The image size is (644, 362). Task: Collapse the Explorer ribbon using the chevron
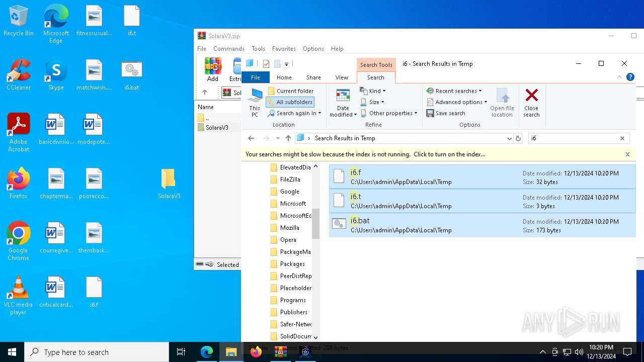pos(619,77)
